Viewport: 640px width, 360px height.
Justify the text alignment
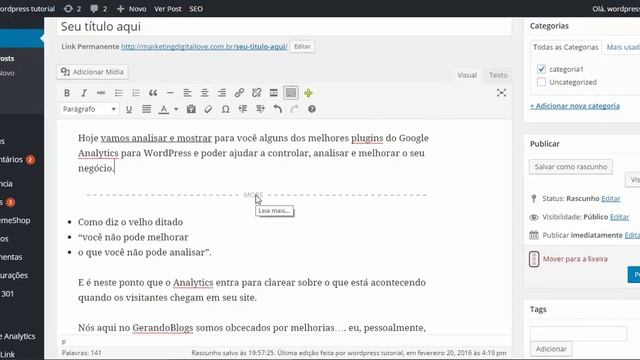tap(146, 109)
